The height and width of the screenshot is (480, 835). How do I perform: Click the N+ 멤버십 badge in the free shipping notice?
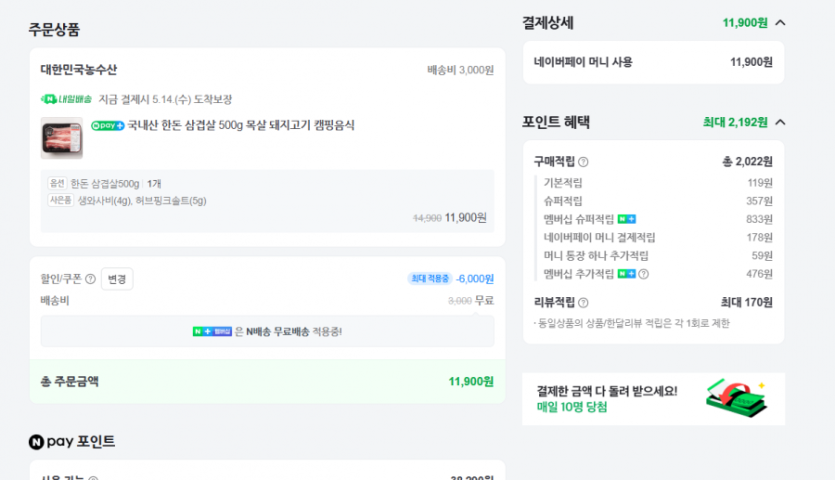[x=211, y=331]
